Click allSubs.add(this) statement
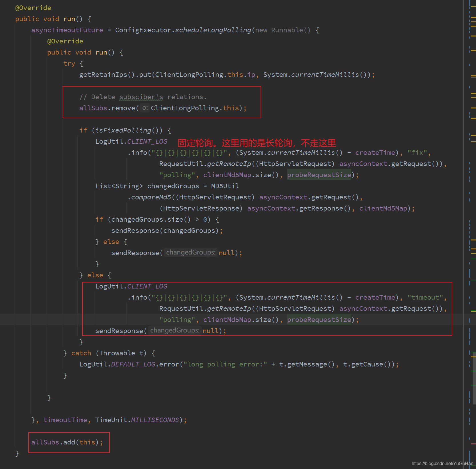 [67, 442]
